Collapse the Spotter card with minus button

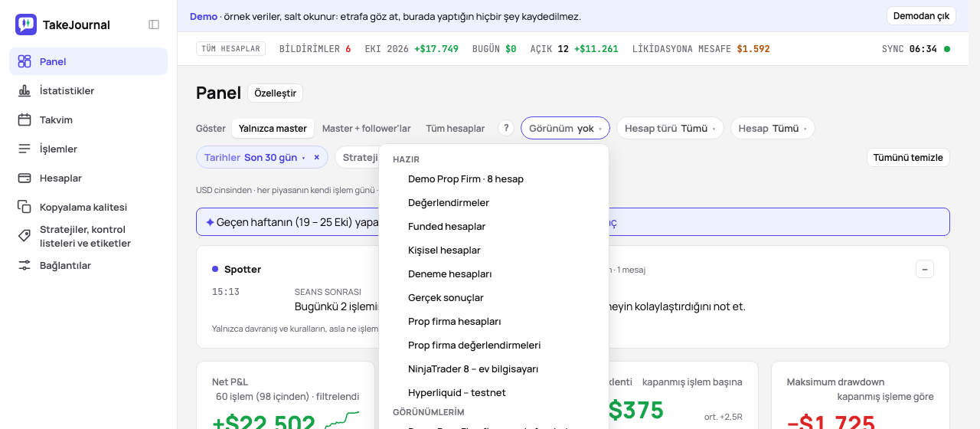tap(925, 269)
